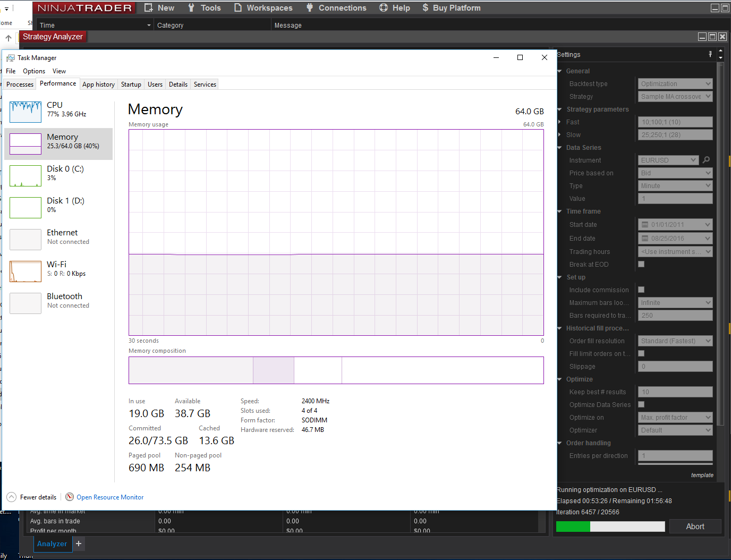731x560 pixels.
Task: Click the End date calendar icon
Action: click(x=645, y=239)
